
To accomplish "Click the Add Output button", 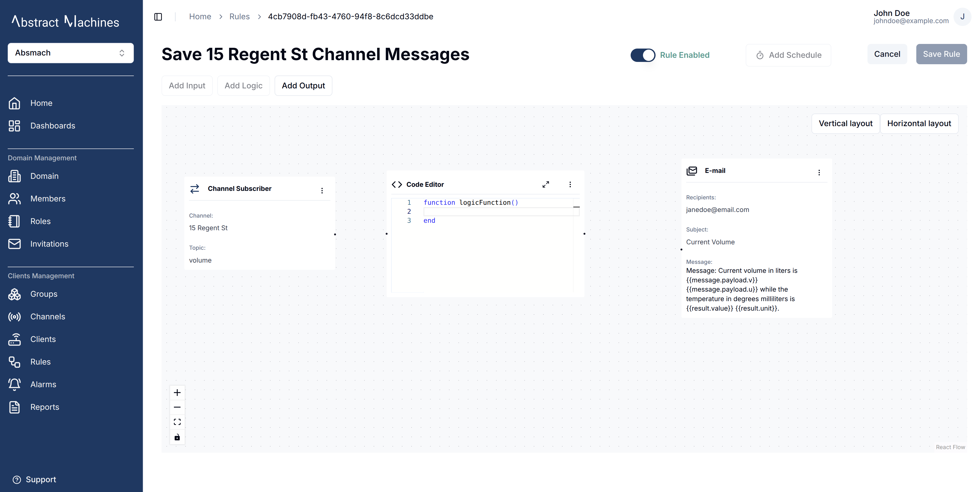I will pos(304,86).
